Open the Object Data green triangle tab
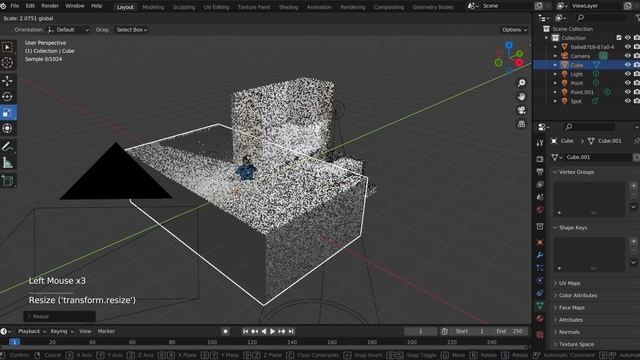The image size is (640, 360). pyautogui.click(x=540, y=306)
